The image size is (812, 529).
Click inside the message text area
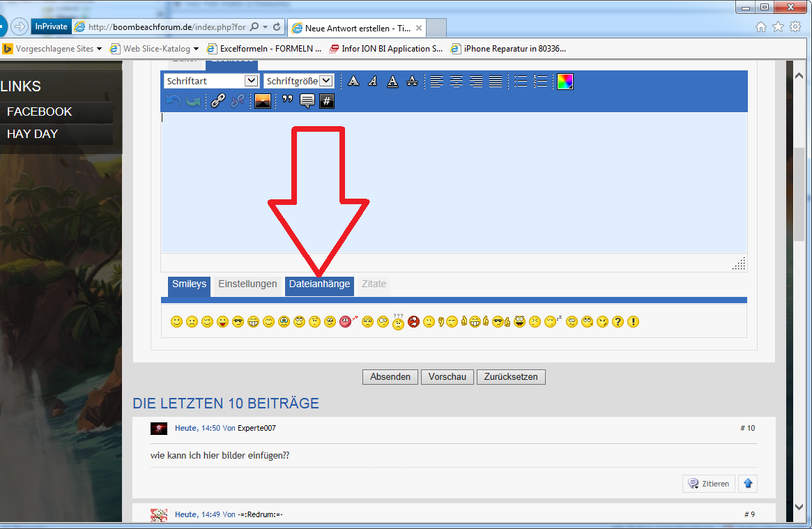pyautogui.click(x=453, y=181)
